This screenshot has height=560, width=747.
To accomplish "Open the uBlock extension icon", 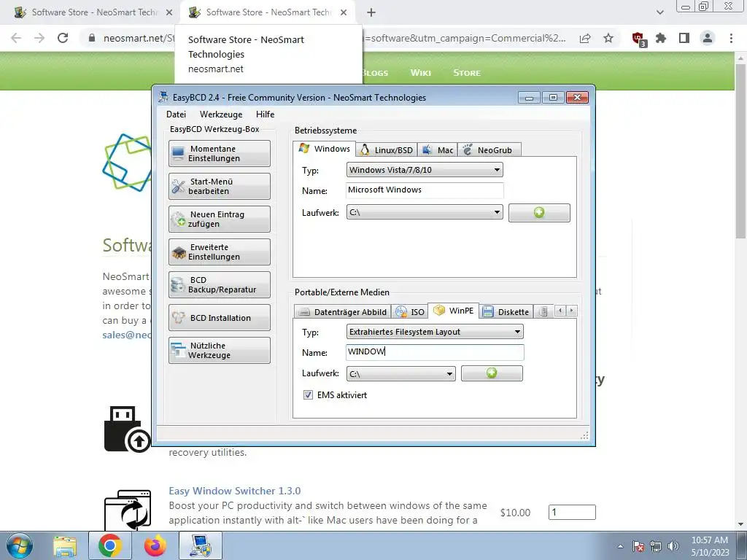I will 638,39.
